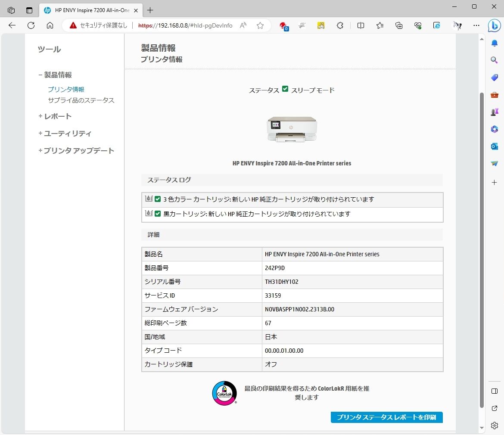Open a new browser tab
Viewport: 504px width, 435px height.
[x=150, y=10]
